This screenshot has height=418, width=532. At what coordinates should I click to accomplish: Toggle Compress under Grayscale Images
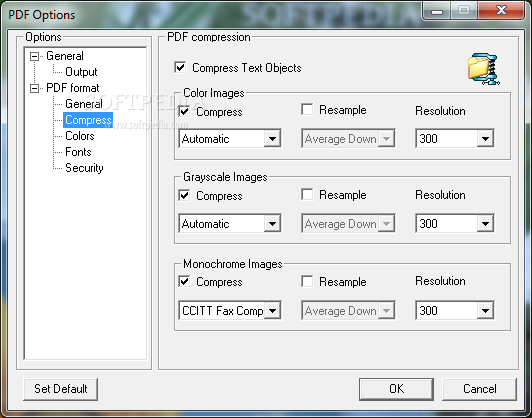click(x=184, y=195)
